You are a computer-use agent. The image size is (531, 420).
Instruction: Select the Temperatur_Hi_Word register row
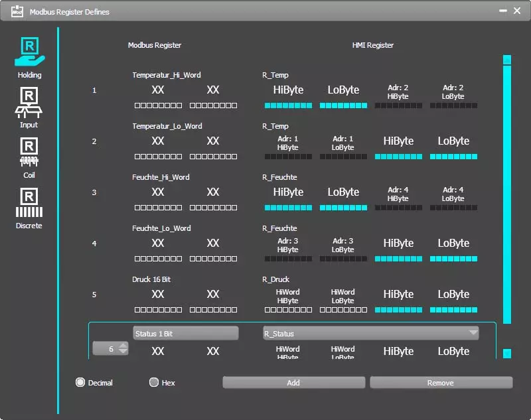tap(167, 76)
